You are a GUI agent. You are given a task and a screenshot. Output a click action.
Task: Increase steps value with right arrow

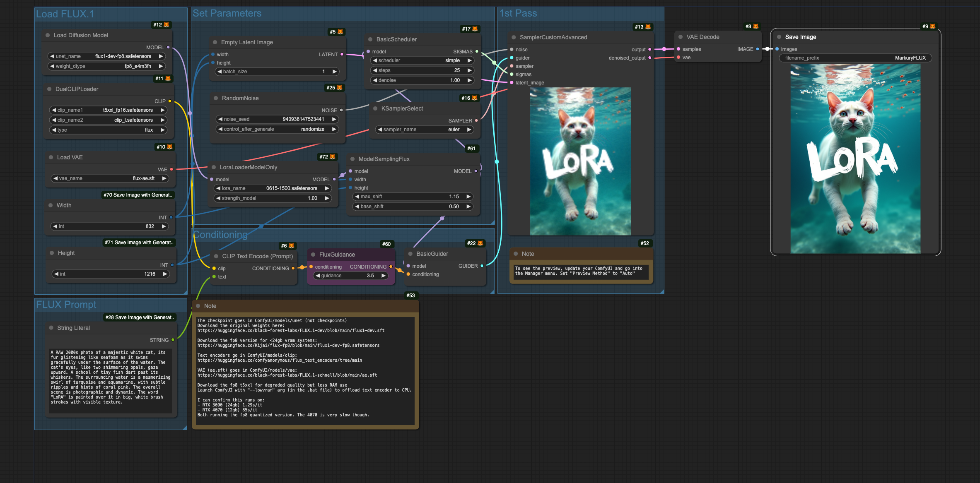click(x=470, y=70)
